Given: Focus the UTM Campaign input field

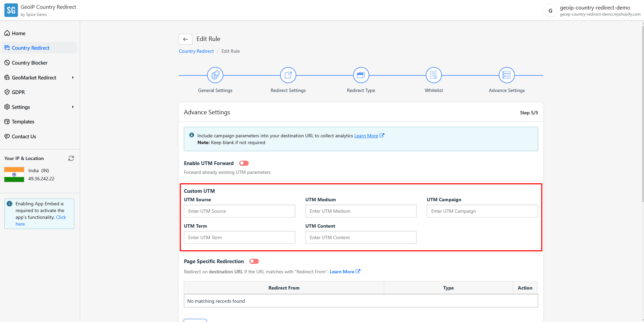Looking at the screenshot, I should [x=482, y=211].
